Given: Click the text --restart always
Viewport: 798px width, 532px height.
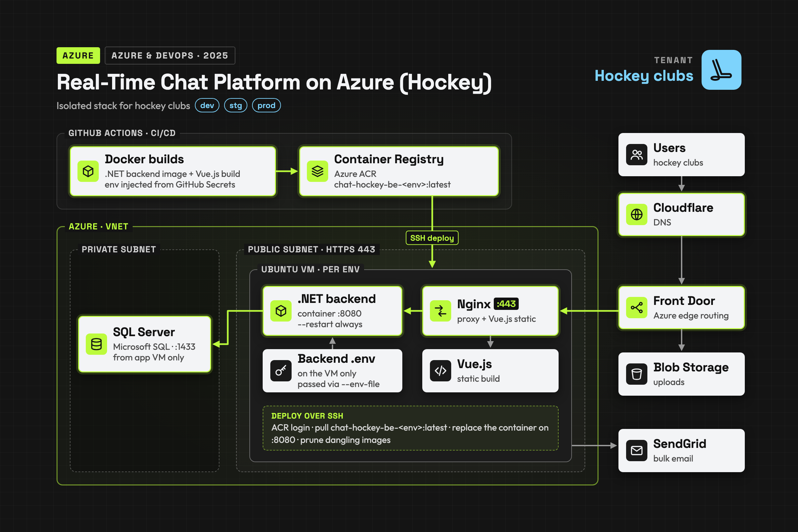Looking at the screenshot, I should [x=330, y=325].
